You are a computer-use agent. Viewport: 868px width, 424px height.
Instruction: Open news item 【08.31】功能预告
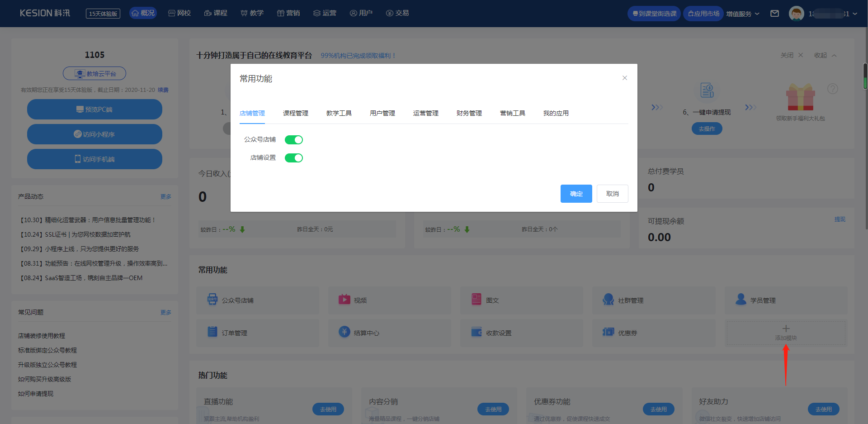(x=93, y=263)
